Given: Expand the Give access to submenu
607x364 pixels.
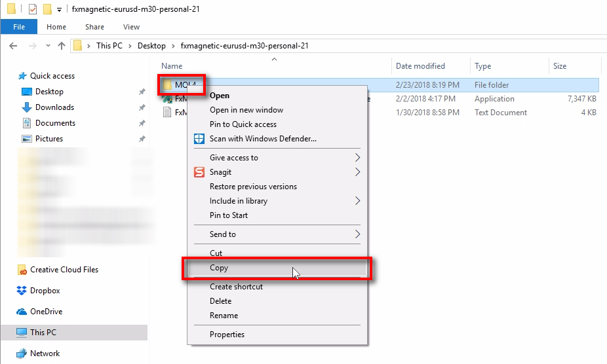Looking at the screenshot, I should [x=277, y=157].
